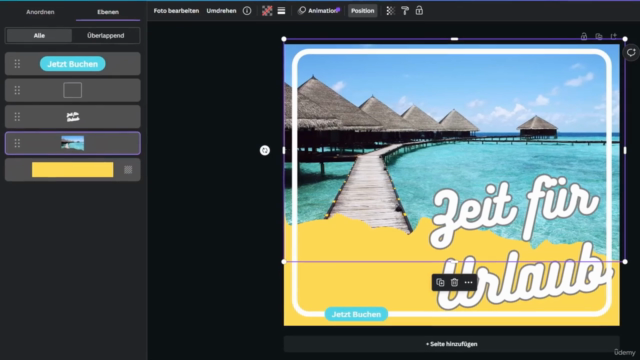Show all layers with Alle
The height and width of the screenshot is (360, 640).
click(x=39, y=36)
